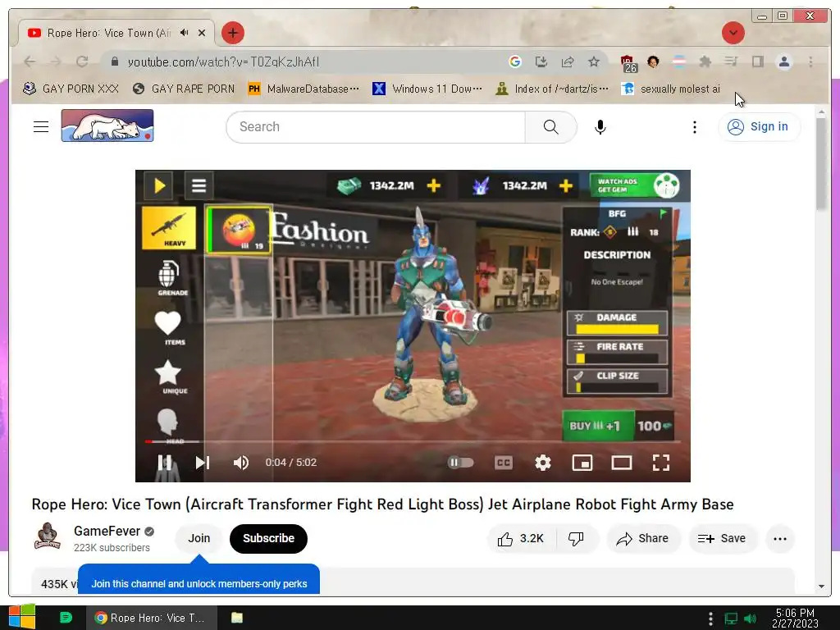
Task: Open the Windows 11 Dow… bookmark
Action: click(427, 89)
